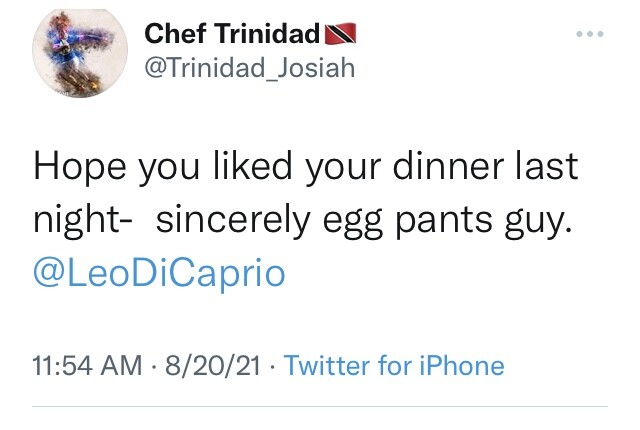Click the word night- in tweet

[x=82, y=222]
